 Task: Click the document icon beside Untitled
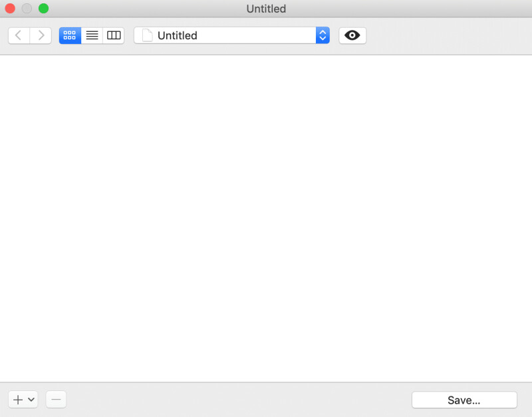click(x=146, y=35)
